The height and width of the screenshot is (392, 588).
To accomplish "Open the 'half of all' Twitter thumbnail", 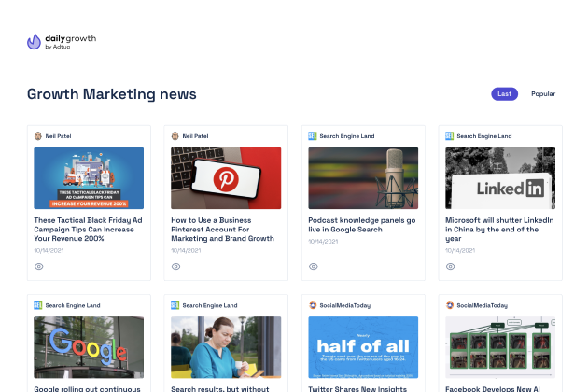I will click(363, 347).
